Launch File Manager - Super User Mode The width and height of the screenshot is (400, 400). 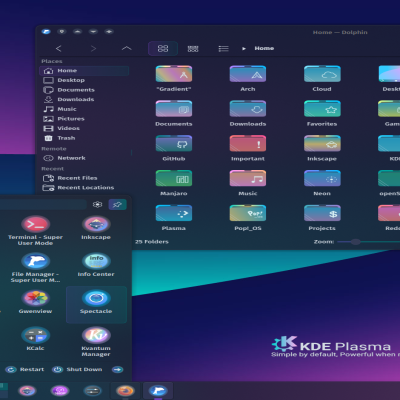pyautogui.click(x=35, y=268)
